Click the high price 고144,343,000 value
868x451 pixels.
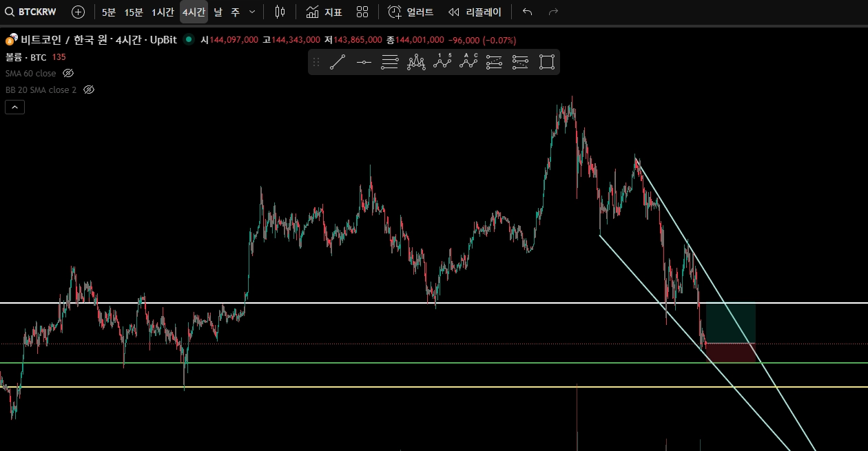(x=291, y=40)
